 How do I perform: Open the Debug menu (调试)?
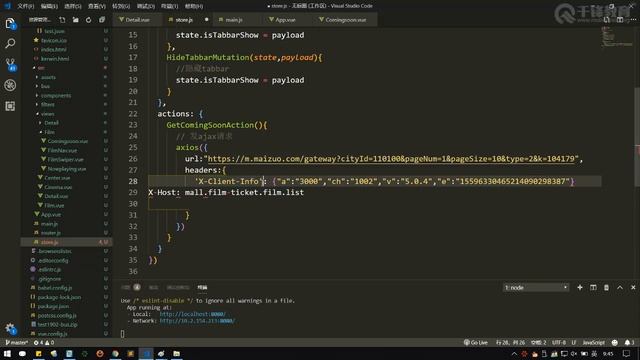click(x=145, y=6)
